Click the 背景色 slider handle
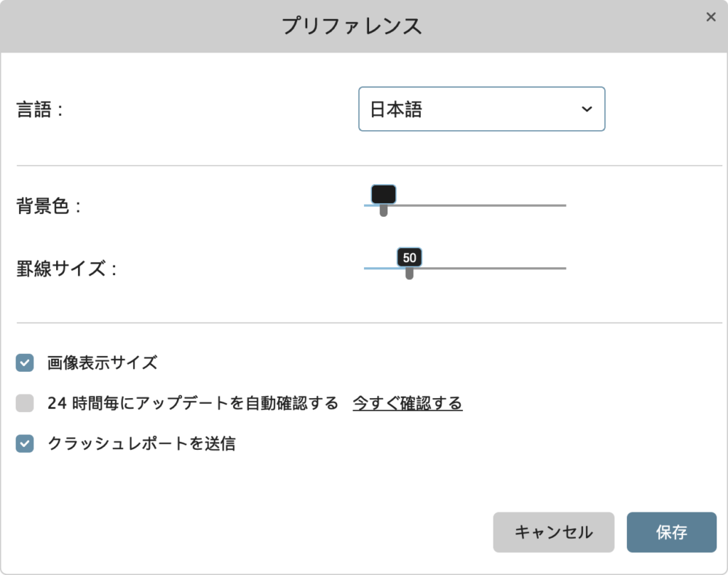Viewport: 728px width, 575px height. 383,210
